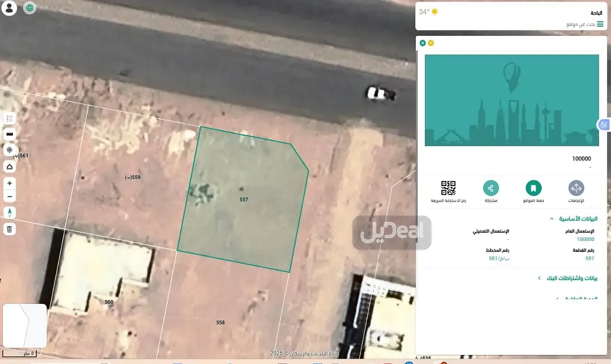Open the overview minimap thumbnail
611x364 pixels.
click(x=25, y=326)
